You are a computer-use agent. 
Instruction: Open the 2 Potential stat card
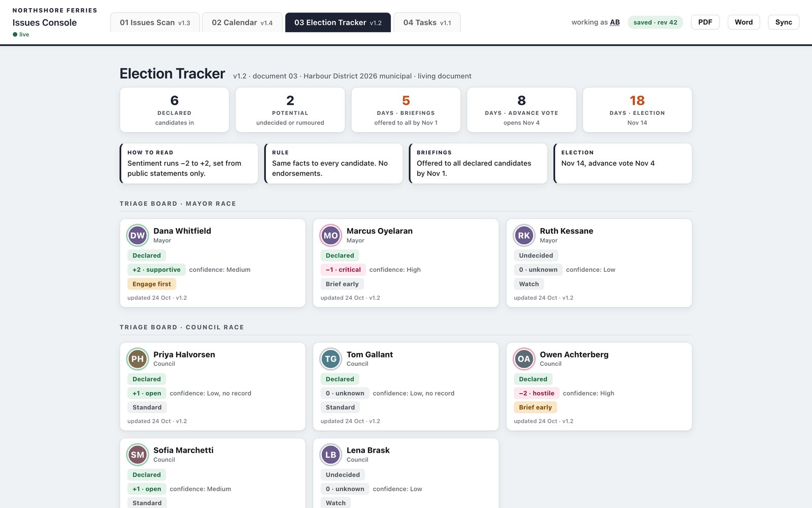tap(290, 110)
